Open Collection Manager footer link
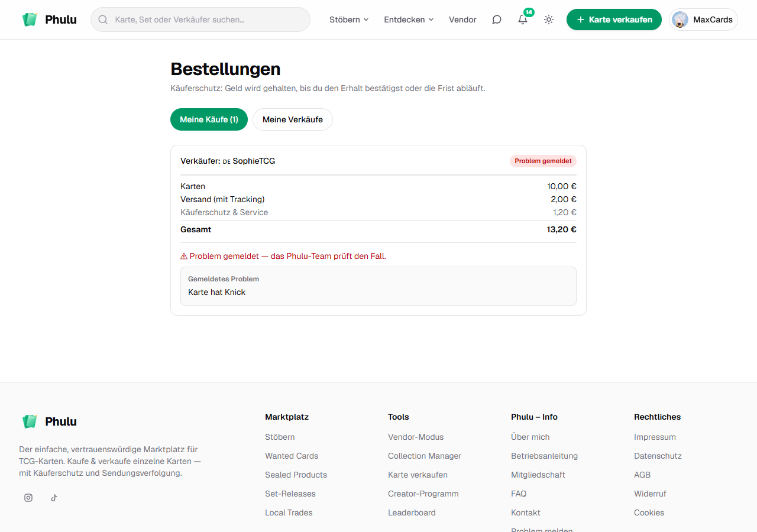This screenshot has width=757, height=532. click(425, 456)
